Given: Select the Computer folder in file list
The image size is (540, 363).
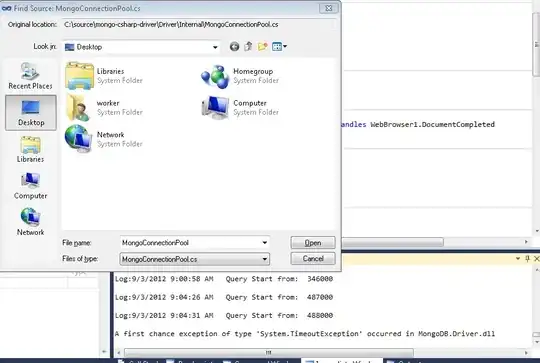Looking at the screenshot, I should pyautogui.click(x=240, y=107).
